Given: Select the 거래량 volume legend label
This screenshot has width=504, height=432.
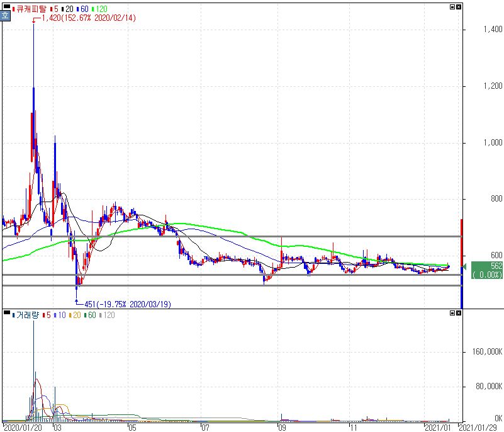Looking at the screenshot, I should tap(26, 315).
